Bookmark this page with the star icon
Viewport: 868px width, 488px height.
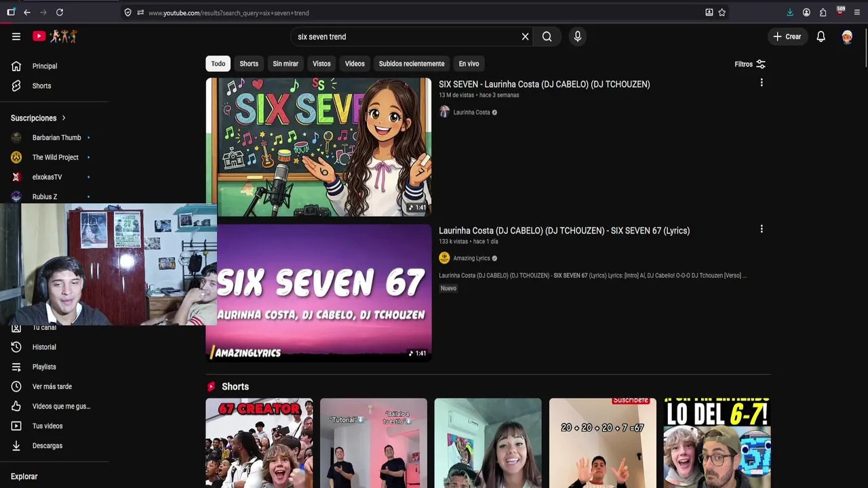tap(722, 12)
